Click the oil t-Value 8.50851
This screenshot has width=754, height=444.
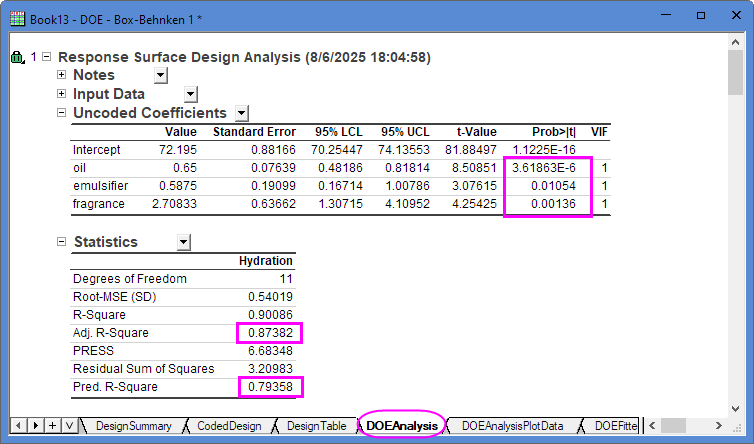point(474,168)
